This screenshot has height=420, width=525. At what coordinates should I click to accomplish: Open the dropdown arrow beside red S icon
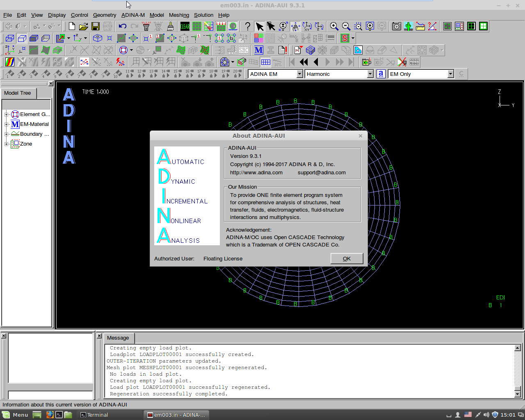(x=353, y=38)
